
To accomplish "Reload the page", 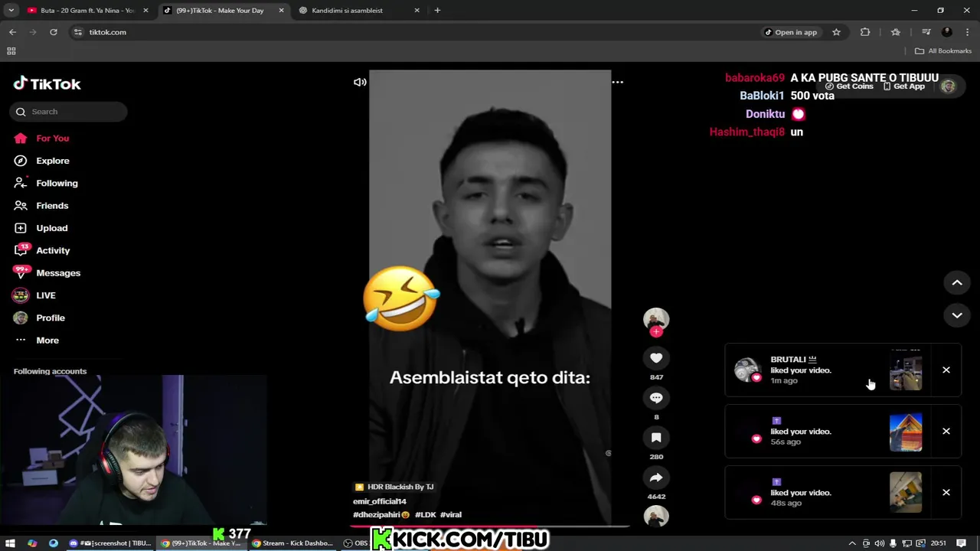I will tap(54, 32).
